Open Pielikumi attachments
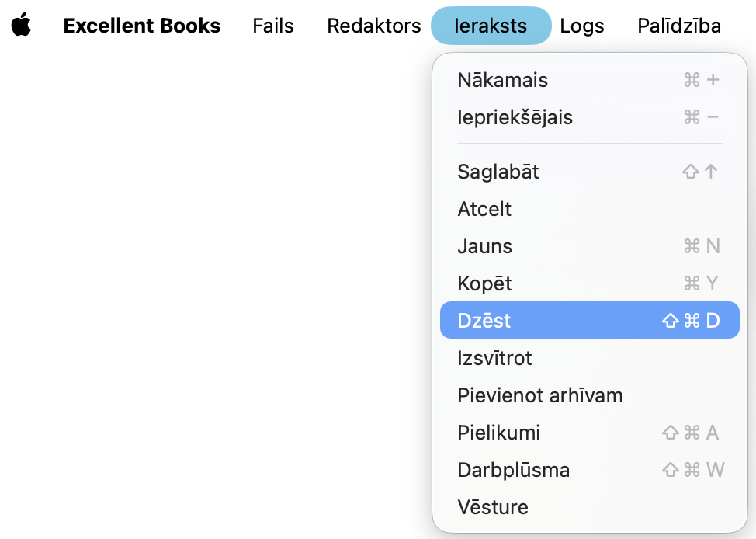The height and width of the screenshot is (539, 756). 498,433
